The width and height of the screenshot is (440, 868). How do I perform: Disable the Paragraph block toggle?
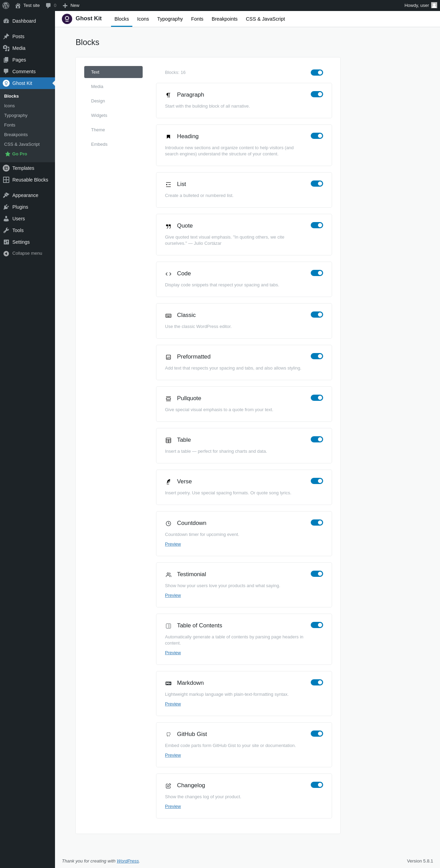317,94
